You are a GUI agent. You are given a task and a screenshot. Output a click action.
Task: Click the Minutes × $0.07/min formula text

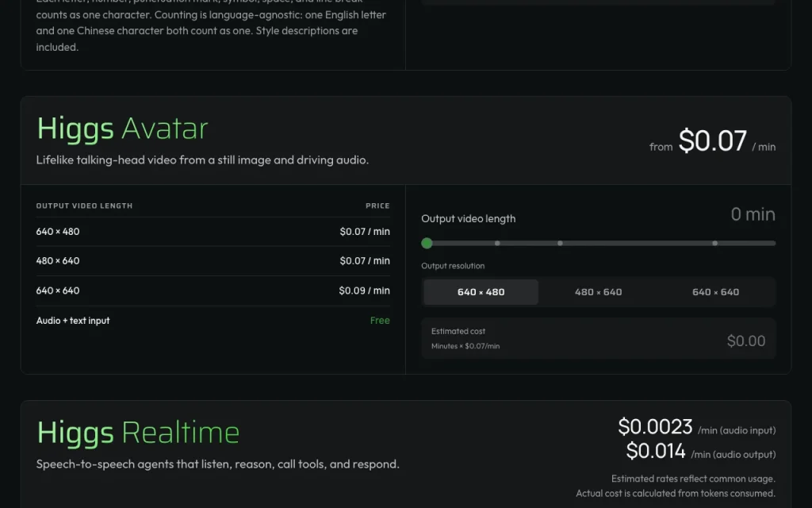(465, 346)
